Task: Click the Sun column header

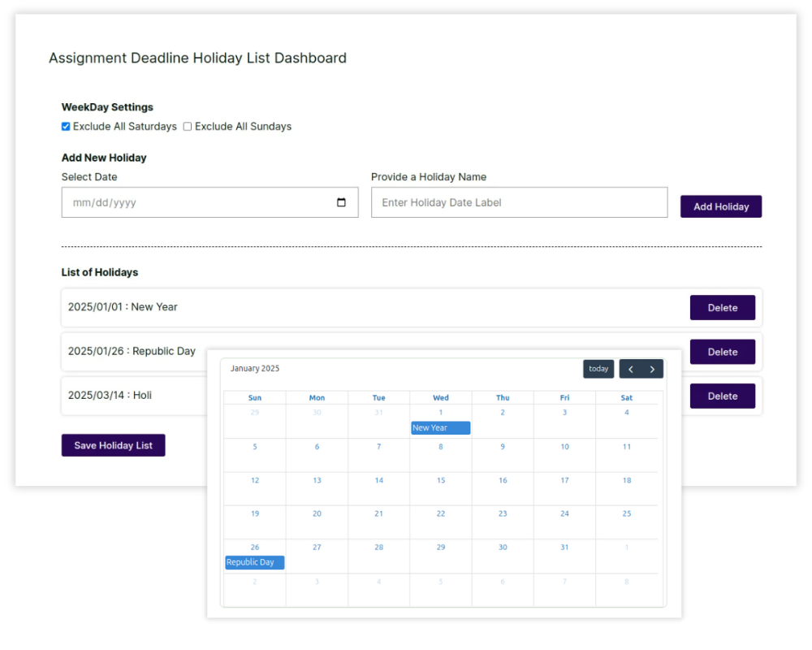Action: pyautogui.click(x=255, y=398)
